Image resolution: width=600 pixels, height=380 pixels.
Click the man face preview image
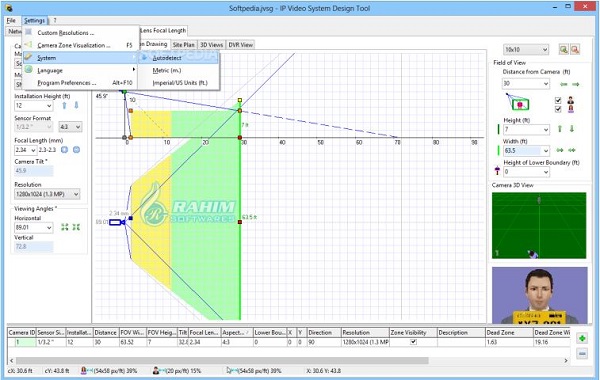[x=540, y=295]
